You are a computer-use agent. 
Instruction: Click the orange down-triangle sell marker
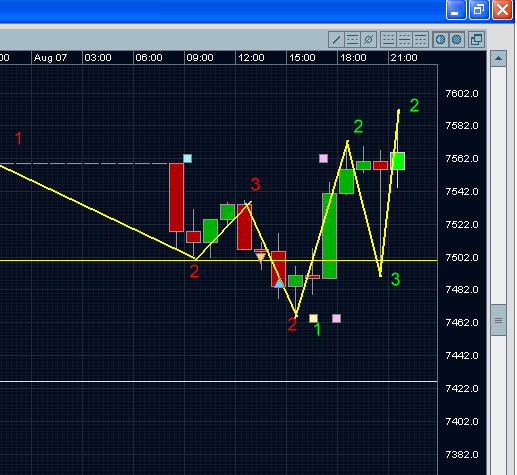point(260,257)
